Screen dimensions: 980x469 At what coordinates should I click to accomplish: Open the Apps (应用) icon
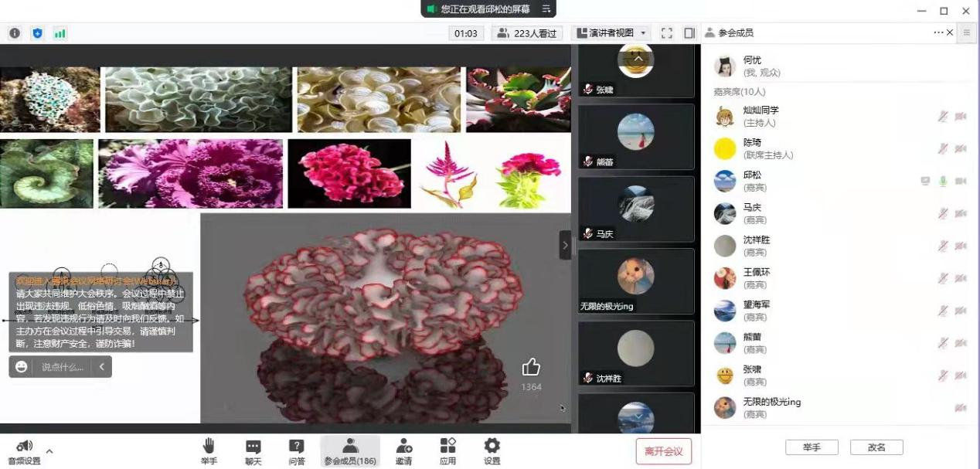[447, 450]
